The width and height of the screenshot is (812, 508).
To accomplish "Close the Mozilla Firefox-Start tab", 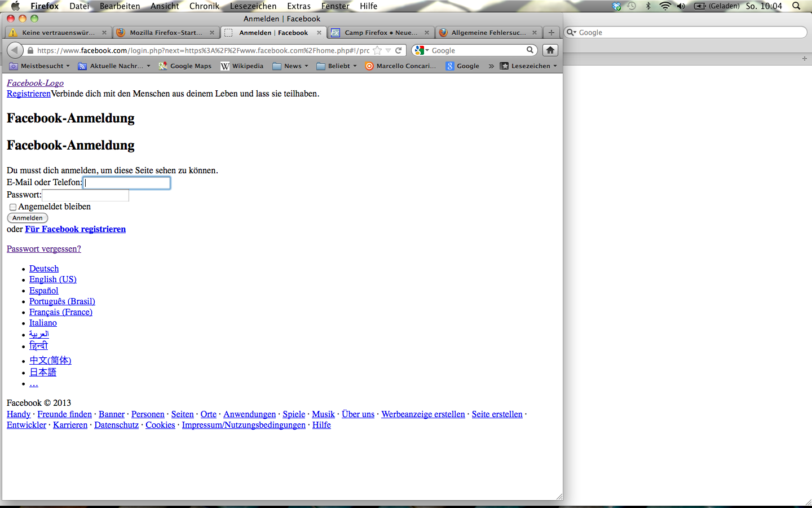I will click(x=212, y=33).
